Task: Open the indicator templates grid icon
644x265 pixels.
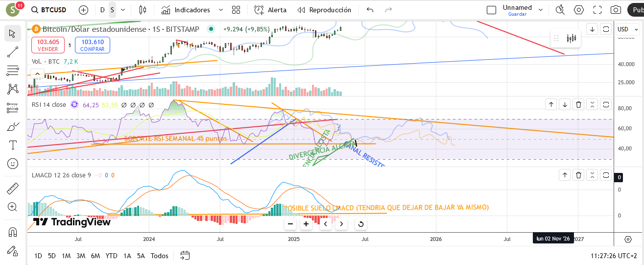Action: tap(236, 10)
